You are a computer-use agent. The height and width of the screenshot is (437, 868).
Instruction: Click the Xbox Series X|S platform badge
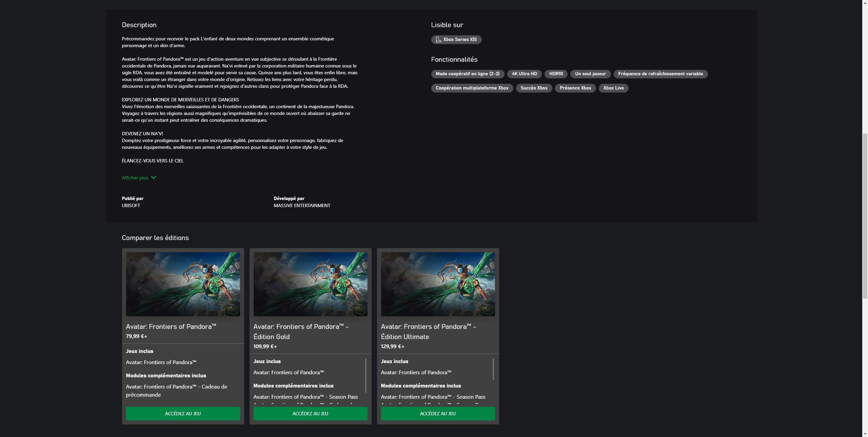[x=456, y=39]
